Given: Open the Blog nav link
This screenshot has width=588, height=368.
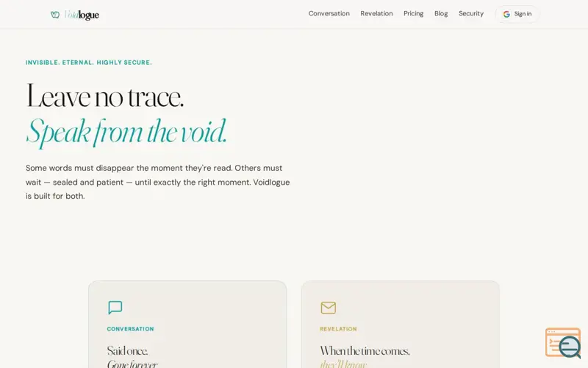Looking at the screenshot, I should pyautogui.click(x=441, y=13).
